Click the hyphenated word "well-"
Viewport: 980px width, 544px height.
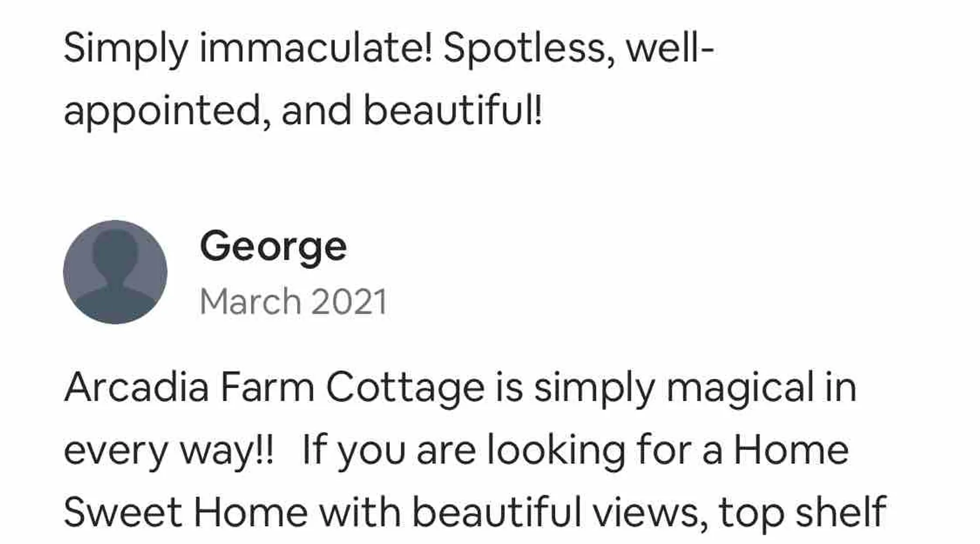(x=670, y=48)
